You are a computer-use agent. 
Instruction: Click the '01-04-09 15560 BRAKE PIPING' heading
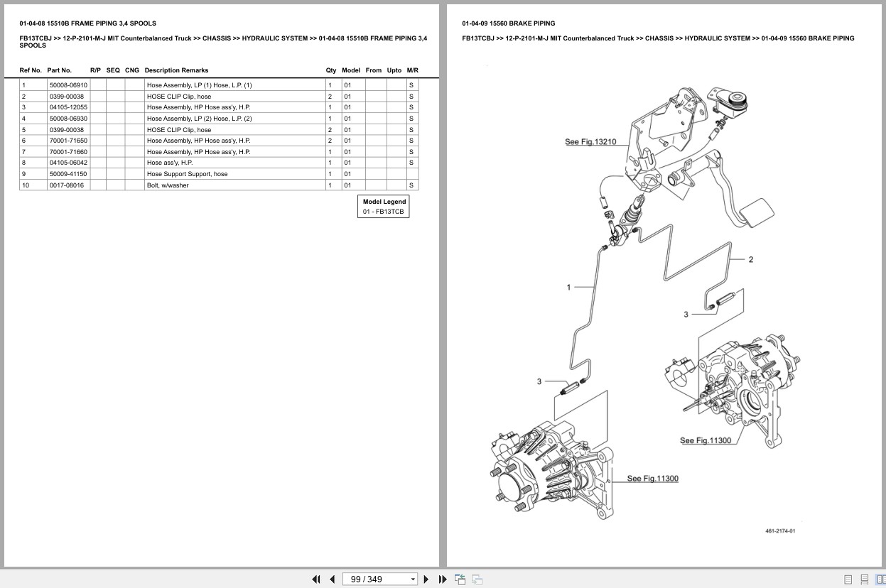pyautogui.click(x=509, y=23)
